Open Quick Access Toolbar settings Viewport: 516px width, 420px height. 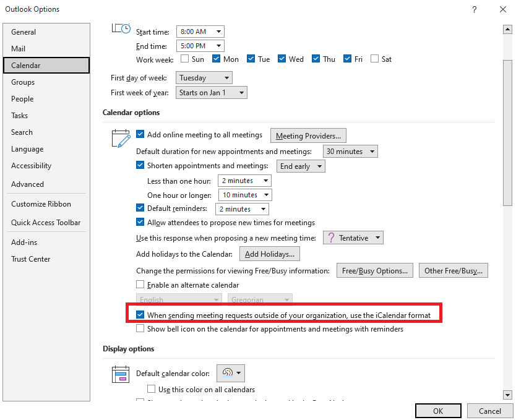click(46, 223)
